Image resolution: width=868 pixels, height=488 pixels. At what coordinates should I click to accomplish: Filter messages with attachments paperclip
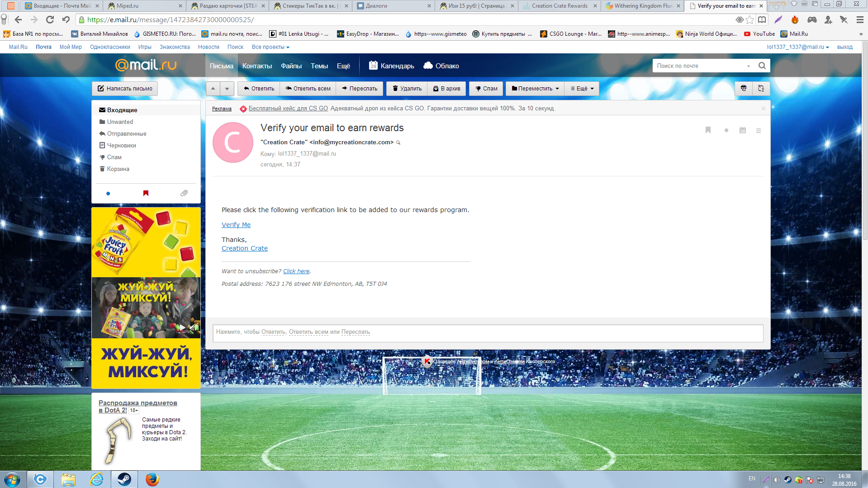point(184,194)
